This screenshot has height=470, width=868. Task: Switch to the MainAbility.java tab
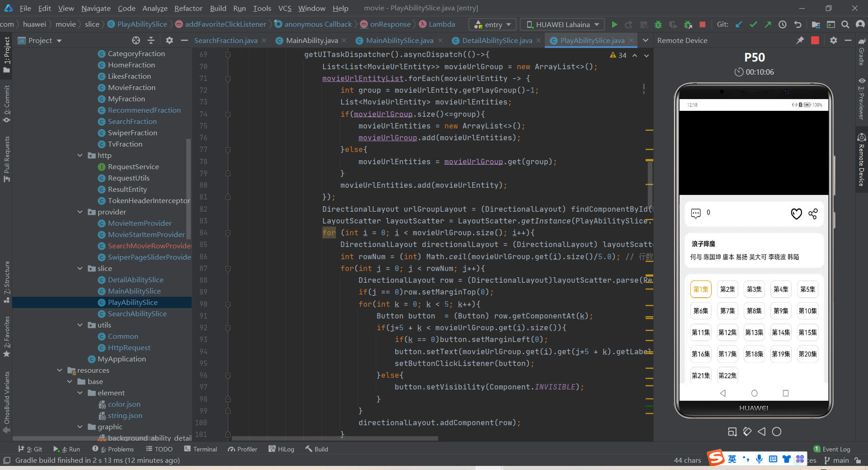[x=312, y=40]
